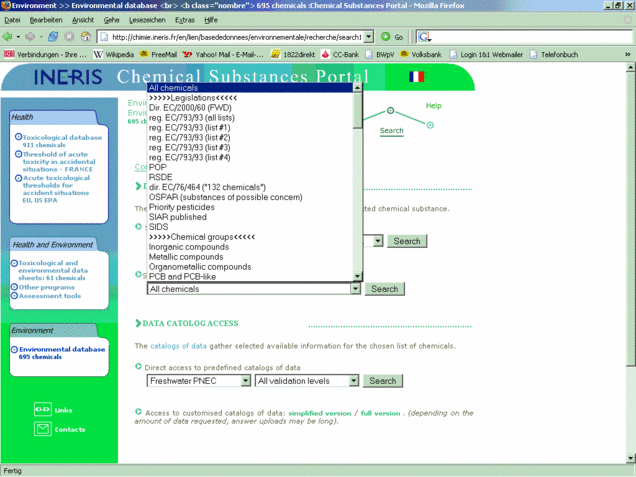Screen dimensions: 636x477
Task: Open the Extras menu
Action: [x=185, y=20]
